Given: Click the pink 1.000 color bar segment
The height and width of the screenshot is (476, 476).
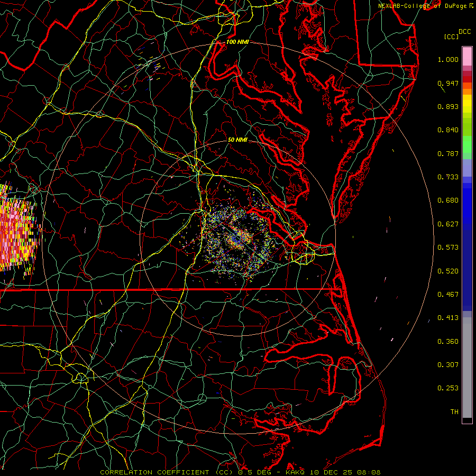Looking at the screenshot, I should (x=467, y=57).
